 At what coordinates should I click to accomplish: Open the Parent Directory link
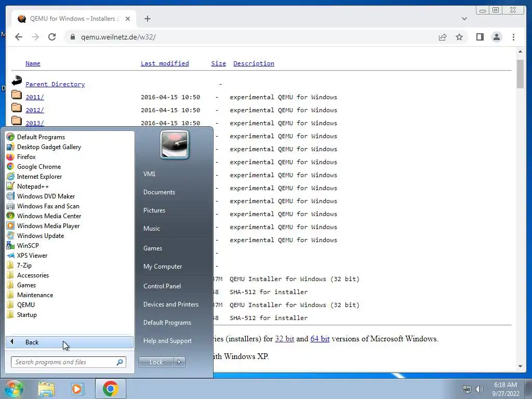click(x=55, y=84)
